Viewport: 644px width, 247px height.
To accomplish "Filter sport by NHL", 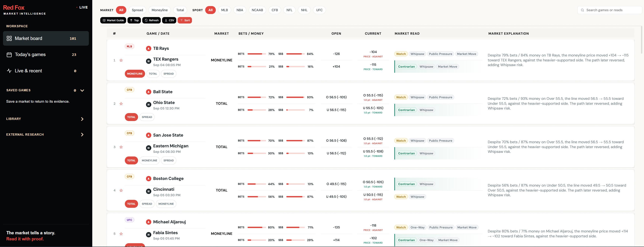I will pyautogui.click(x=304, y=10).
